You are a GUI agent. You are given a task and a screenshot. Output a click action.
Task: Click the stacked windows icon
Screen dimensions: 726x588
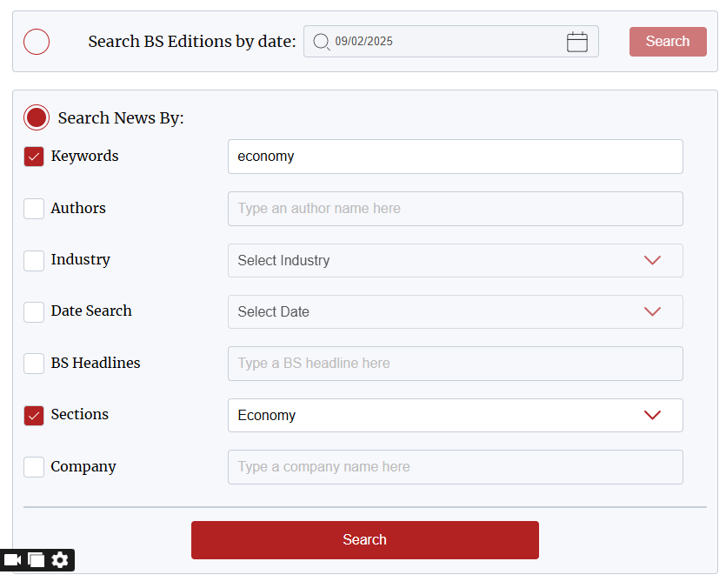37,560
